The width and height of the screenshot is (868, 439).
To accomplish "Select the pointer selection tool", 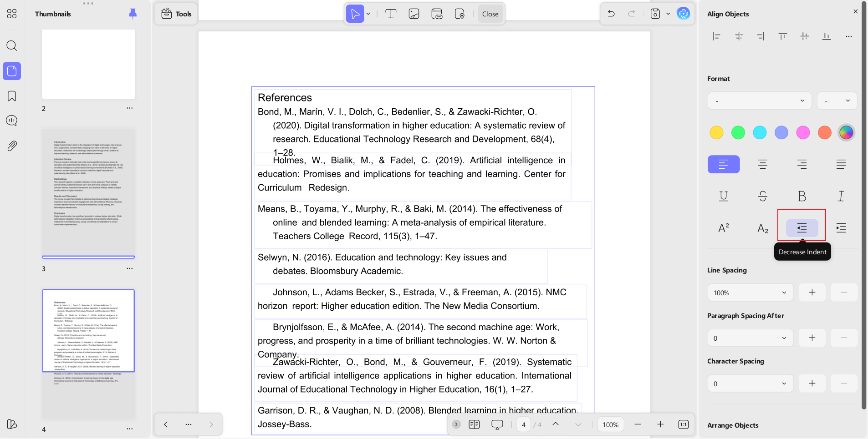I will pos(355,14).
